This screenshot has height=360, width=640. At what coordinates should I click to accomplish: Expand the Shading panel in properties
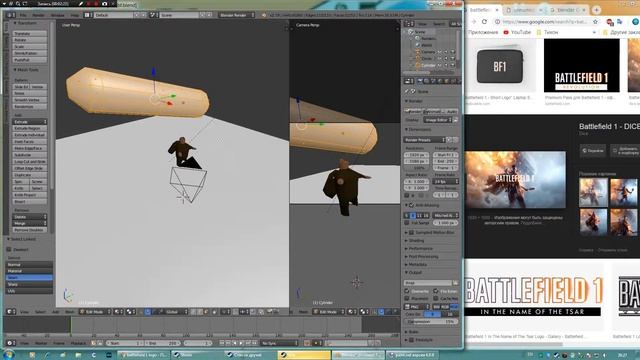415,240
